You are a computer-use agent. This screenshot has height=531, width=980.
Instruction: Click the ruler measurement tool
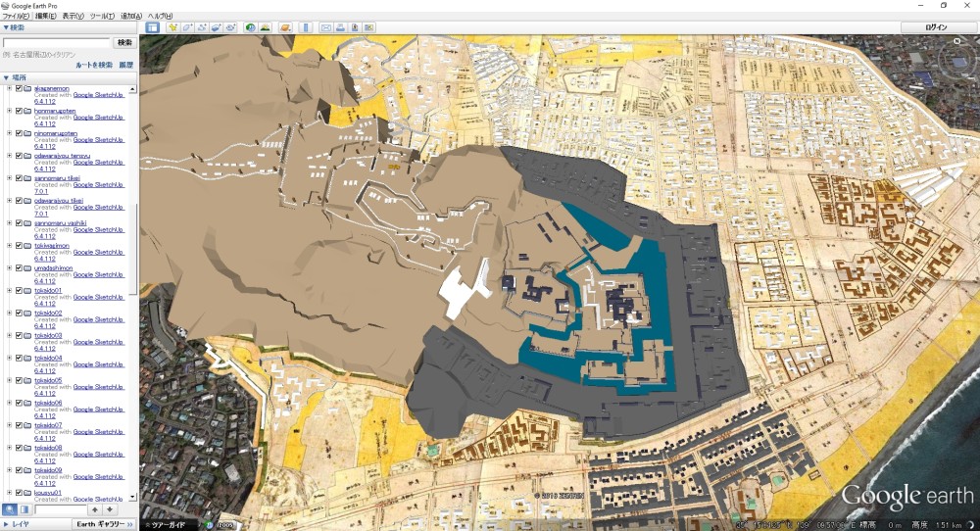[x=306, y=27]
